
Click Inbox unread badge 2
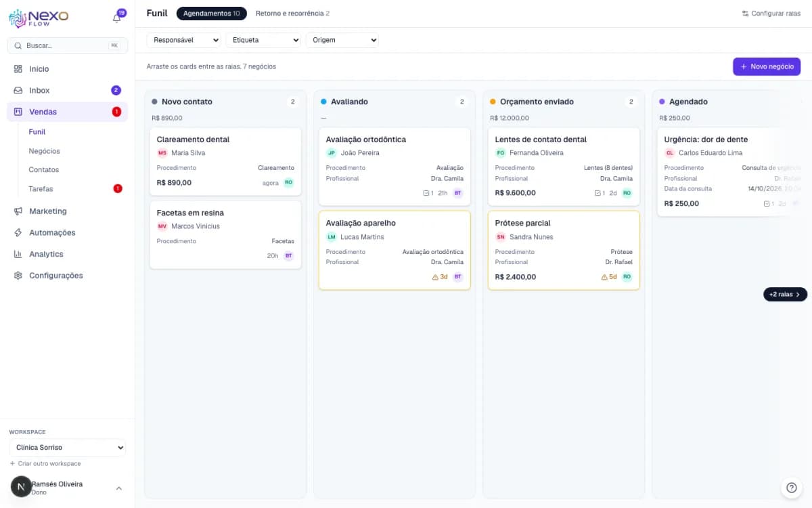click(x=116, y=90)
